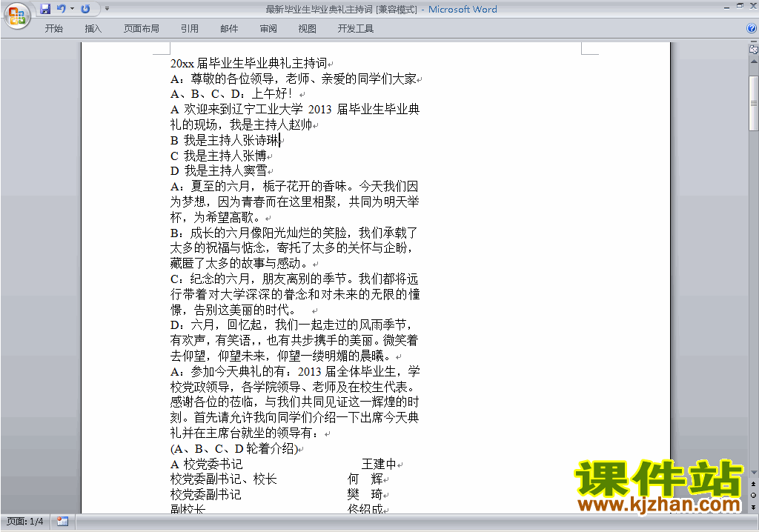
Task: Click the scroll-down arrow on the vertical scrollbar
Action: [754, 473]
